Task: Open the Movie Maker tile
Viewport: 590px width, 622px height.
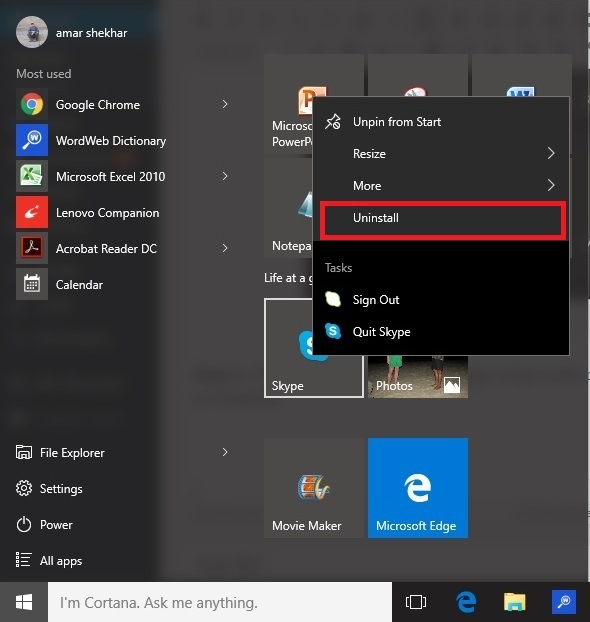Action: pos(314,488)
